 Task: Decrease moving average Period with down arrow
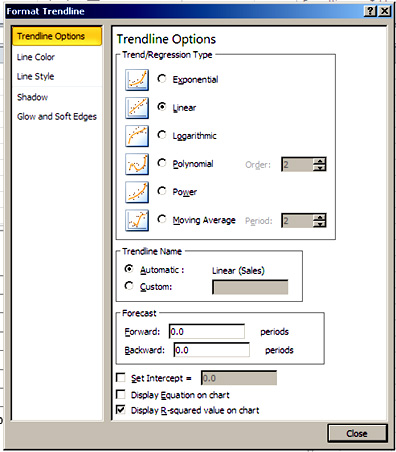pos(320,224)
